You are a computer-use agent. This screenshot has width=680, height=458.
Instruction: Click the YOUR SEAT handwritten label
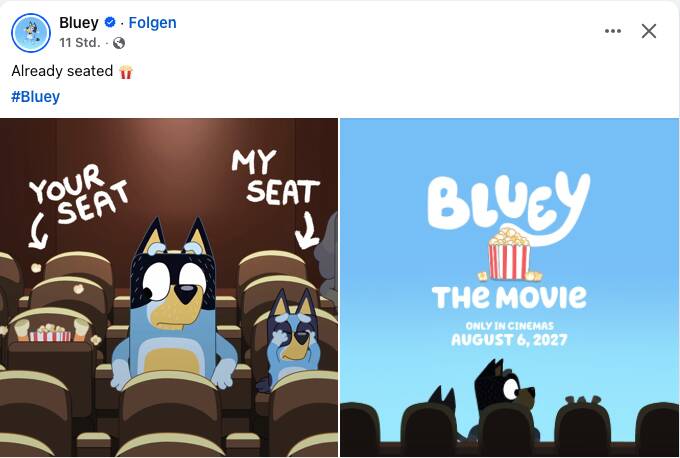tap(79, 194)
